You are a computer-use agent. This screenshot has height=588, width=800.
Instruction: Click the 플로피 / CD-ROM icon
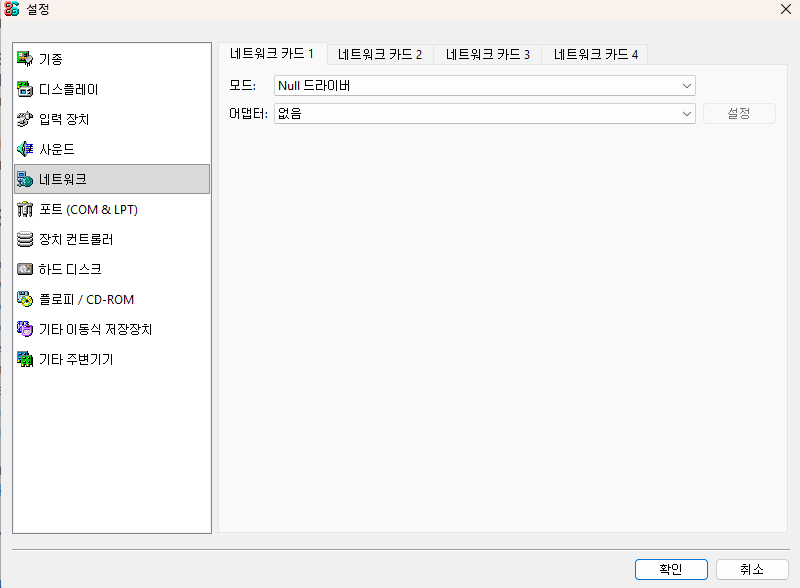click(x=26, y=299)
